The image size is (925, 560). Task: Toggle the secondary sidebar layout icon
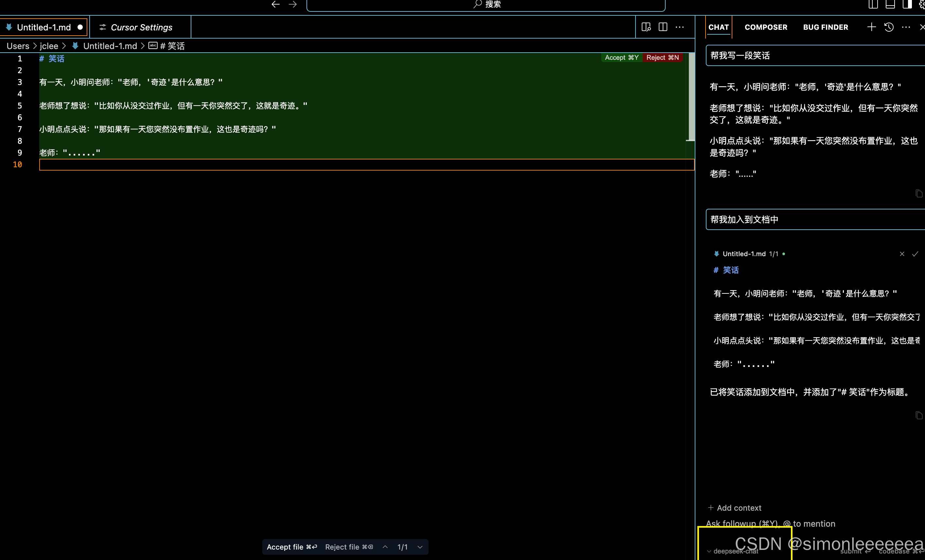[907, 4]
